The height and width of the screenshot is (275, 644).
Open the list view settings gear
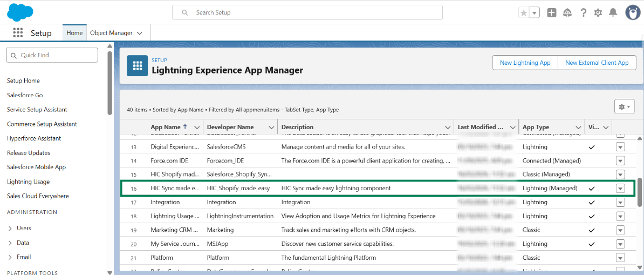[x=624, y=107]
